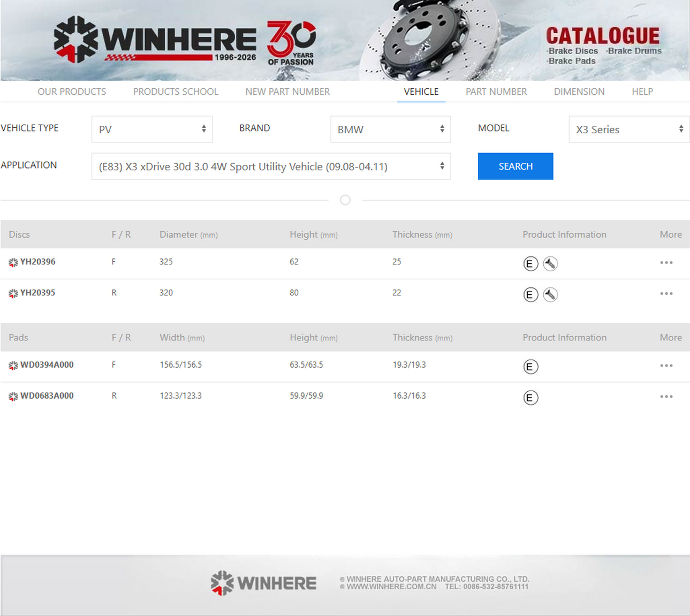The image size is (690, 616).
Task: Click the diameter value 320
Action: 166,293
